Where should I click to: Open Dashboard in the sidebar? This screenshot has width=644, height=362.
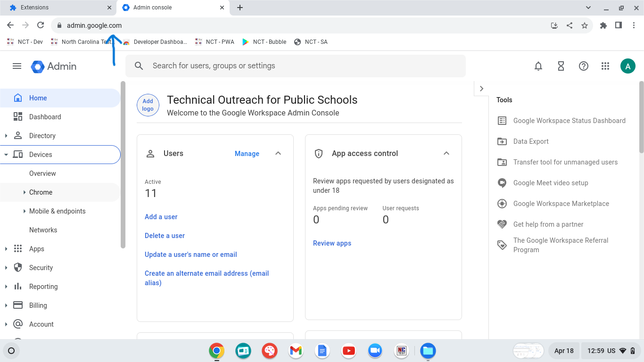pyautogui.click(x=60, y=117)
